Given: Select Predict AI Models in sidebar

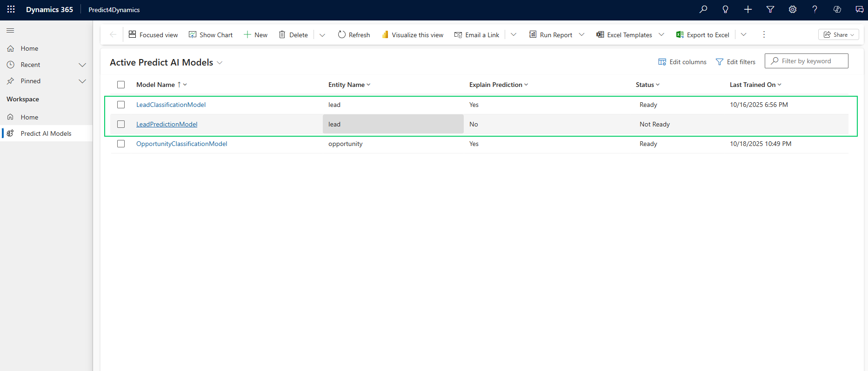Looking at the screenshot, I should tap(46, 133).
